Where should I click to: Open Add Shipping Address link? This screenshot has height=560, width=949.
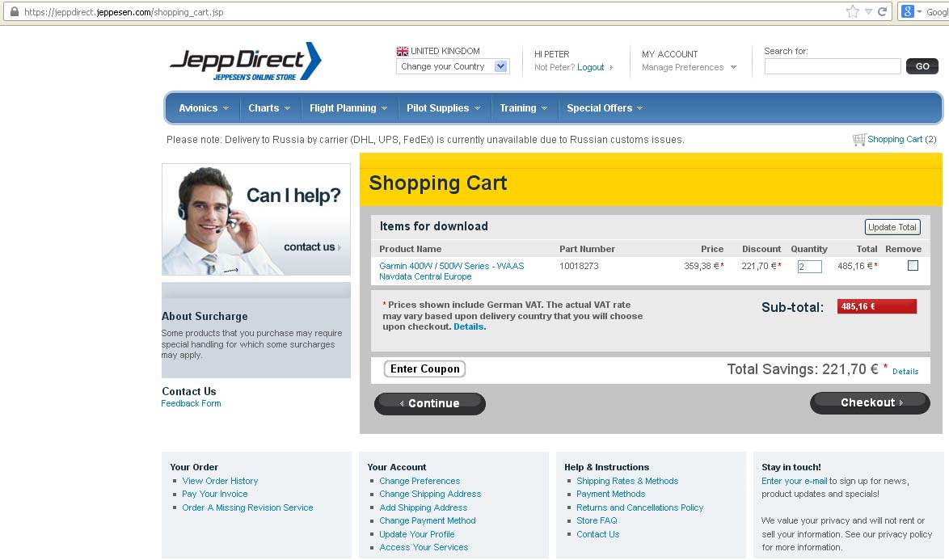(x=423, y=507)
